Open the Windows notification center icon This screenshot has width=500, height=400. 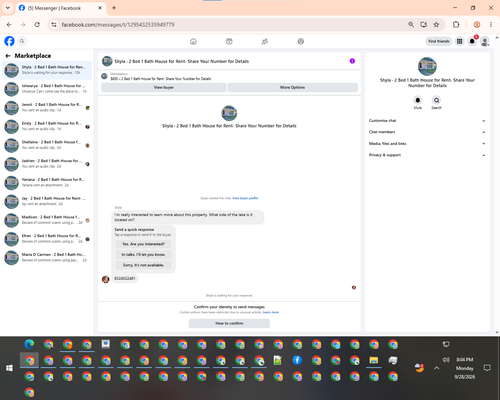coord(487,368)
